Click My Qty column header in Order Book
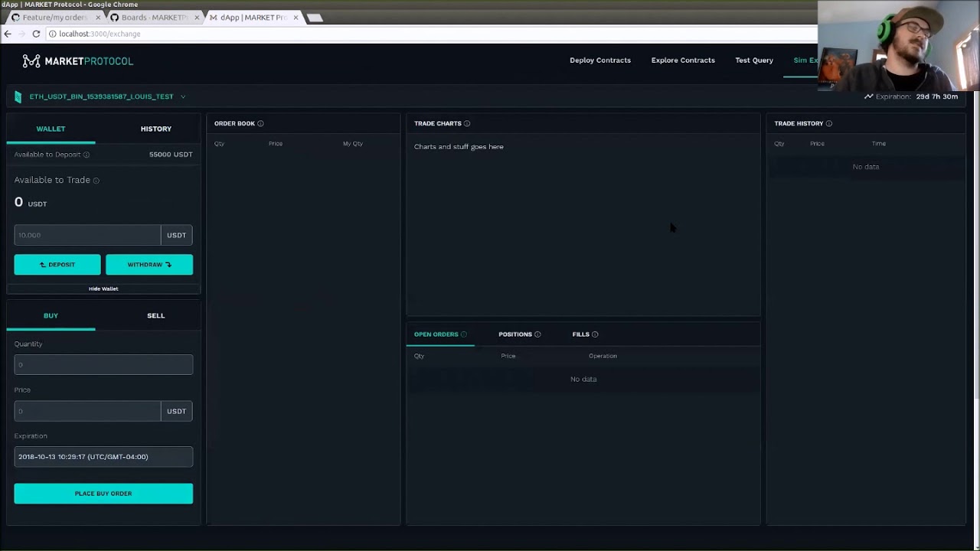 pyautogui.click(x=353, y=144)
